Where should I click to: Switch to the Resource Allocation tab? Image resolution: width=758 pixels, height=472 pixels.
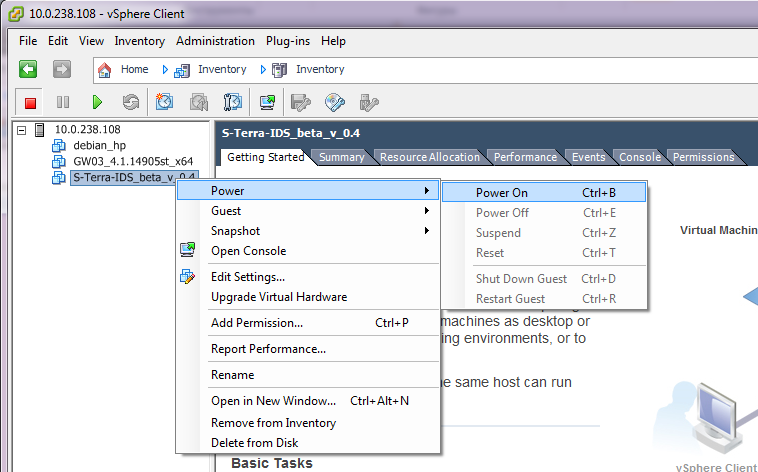pyautogui.click(x=430, y=157)
